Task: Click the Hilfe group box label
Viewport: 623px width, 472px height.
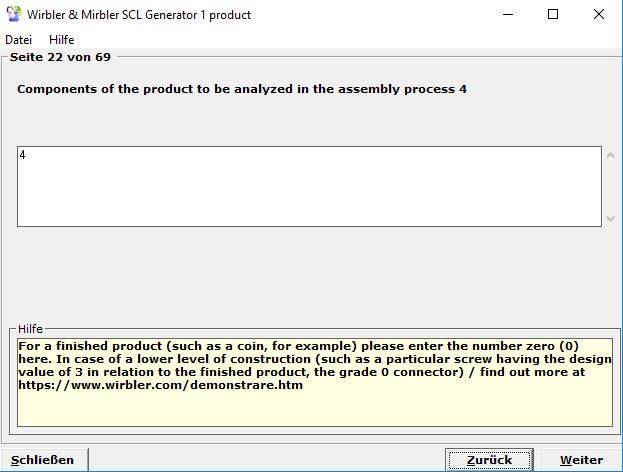Action: 31,328
